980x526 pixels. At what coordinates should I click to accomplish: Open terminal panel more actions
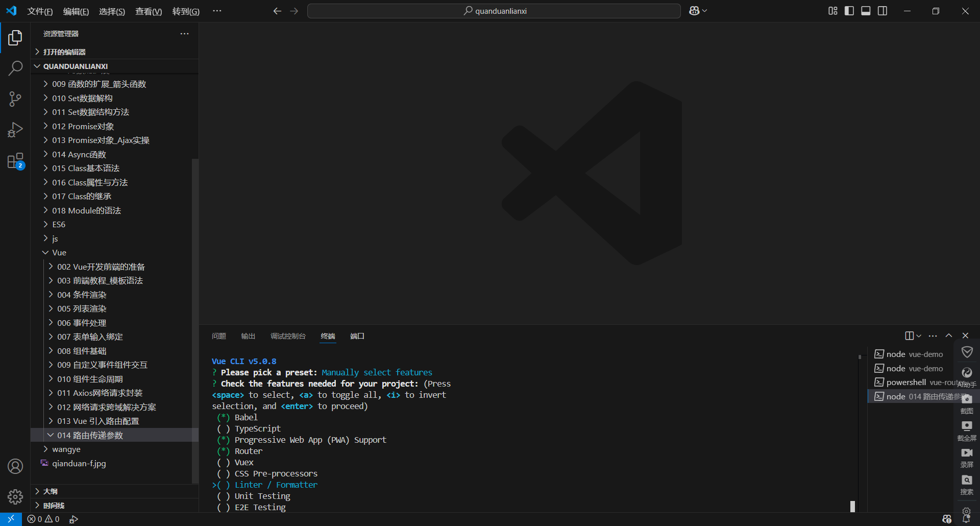(x=933, y=336)
